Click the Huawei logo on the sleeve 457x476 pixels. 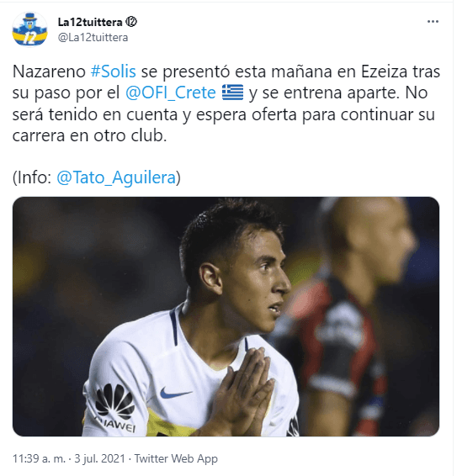click(x=115, y=407)
